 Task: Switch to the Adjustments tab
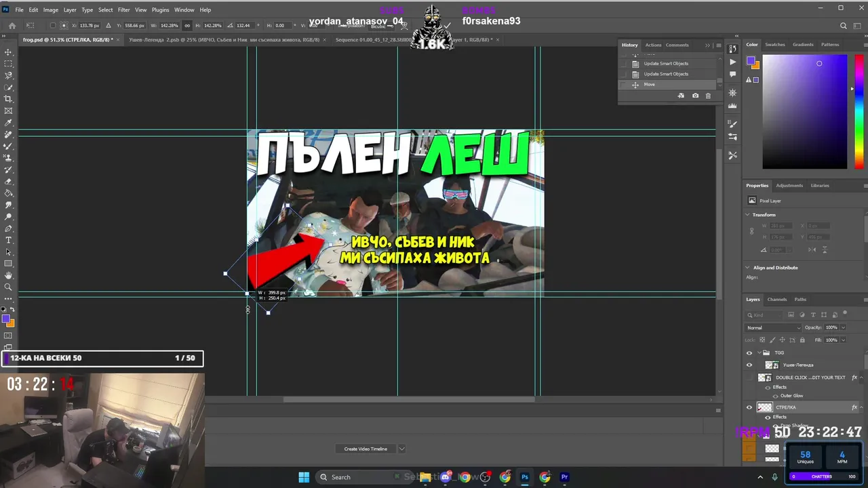789,186
